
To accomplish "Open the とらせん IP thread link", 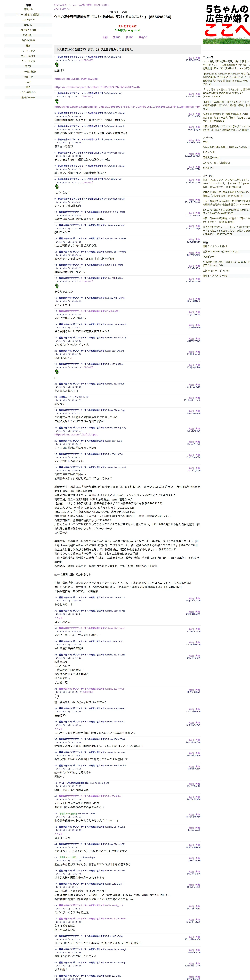I will 209,152.
